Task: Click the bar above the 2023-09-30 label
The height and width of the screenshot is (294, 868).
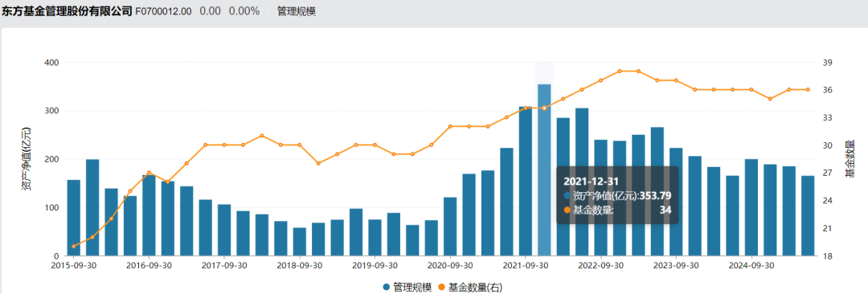Action: tap(676, 202)
